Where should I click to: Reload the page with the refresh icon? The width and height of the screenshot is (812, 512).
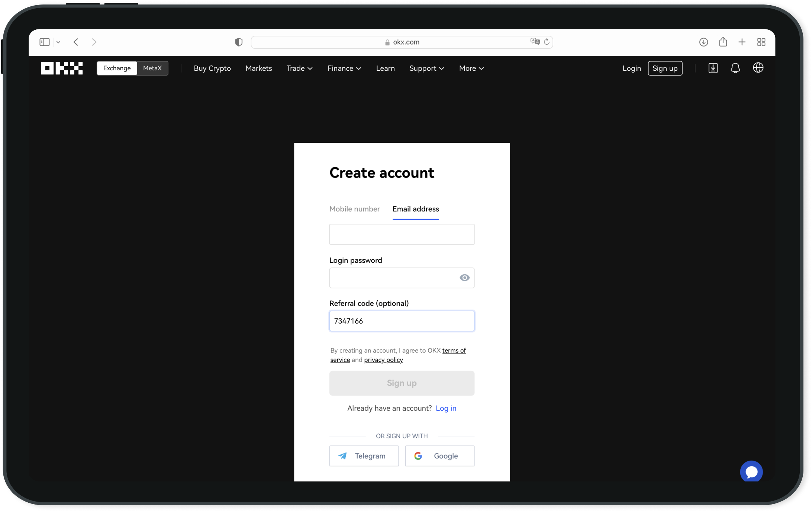[547, 42]
